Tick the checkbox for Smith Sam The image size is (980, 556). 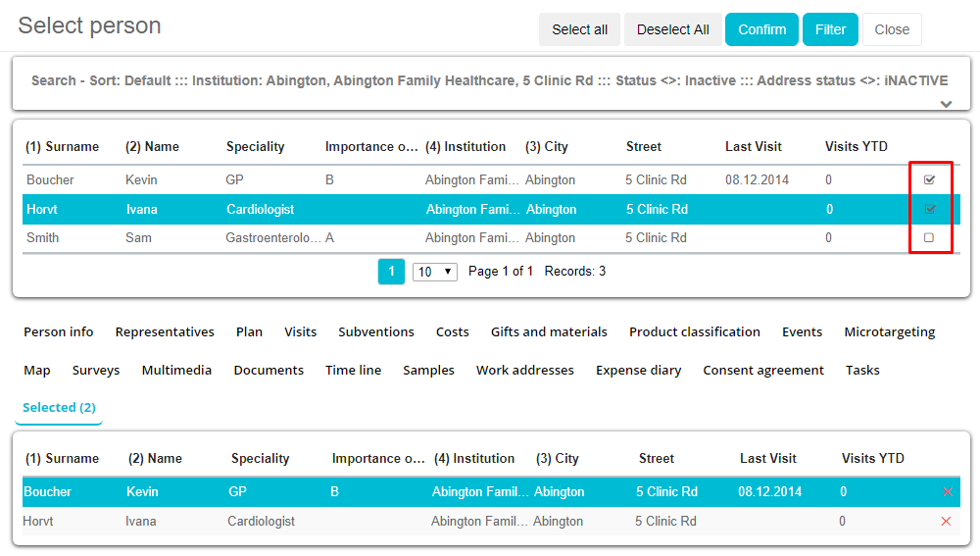(929, 238)
